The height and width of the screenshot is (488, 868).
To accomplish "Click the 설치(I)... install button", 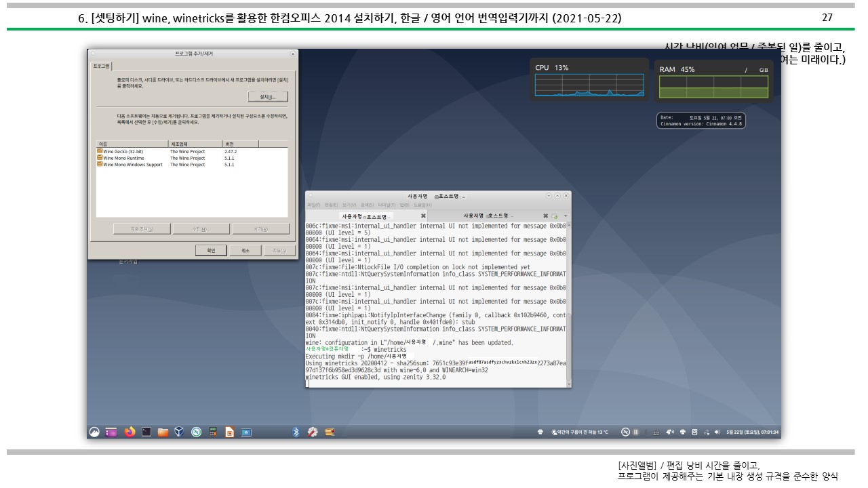I will click(269, 97).
